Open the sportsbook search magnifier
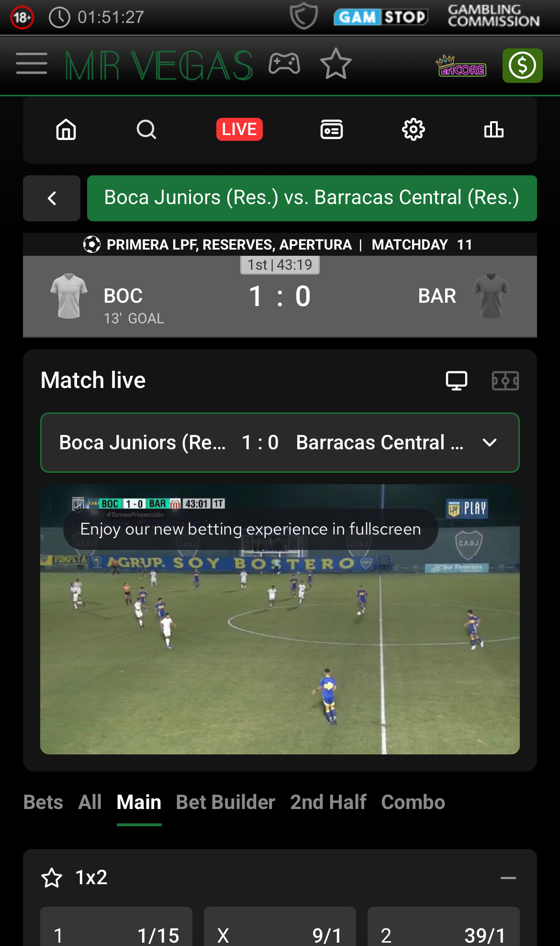 (x=146, y=129)
